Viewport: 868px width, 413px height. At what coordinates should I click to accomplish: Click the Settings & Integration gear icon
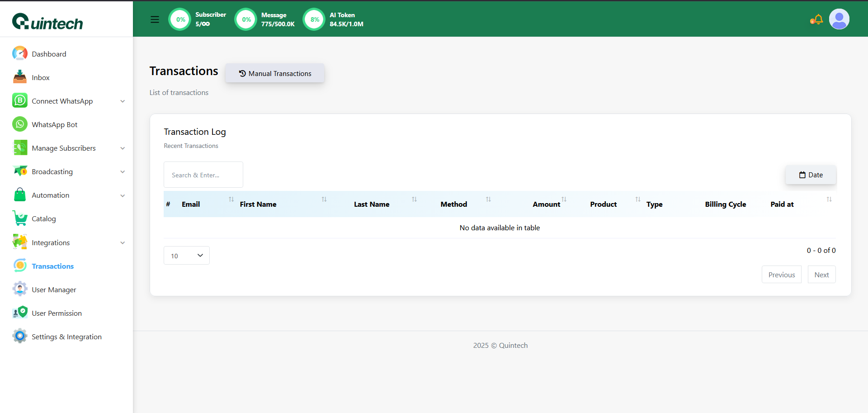click(x=20, y=337)
